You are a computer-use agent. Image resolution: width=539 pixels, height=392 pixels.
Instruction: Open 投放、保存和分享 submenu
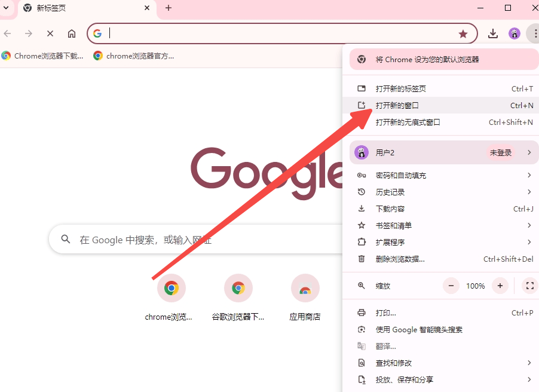tap(440, 379)
